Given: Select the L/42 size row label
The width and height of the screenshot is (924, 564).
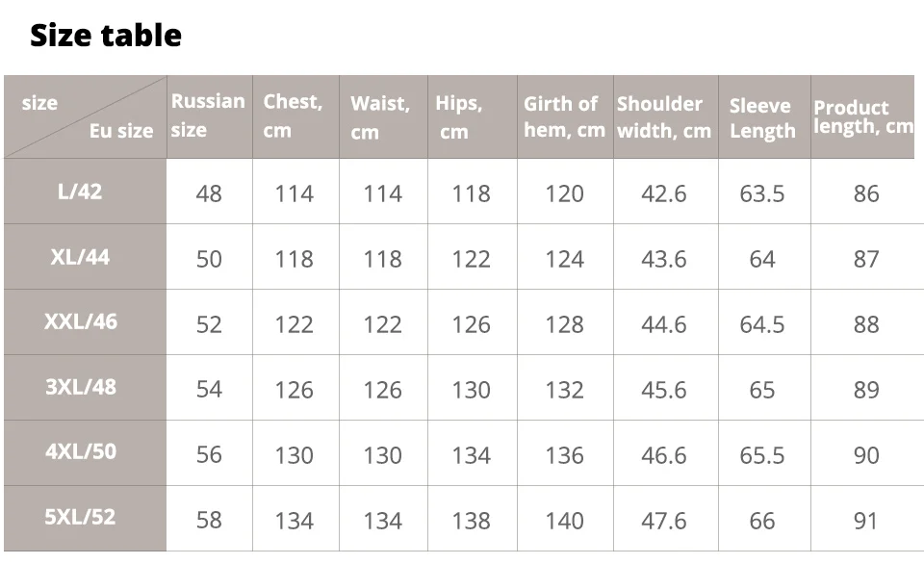Looking at the screenshot, I should point(80,192).
